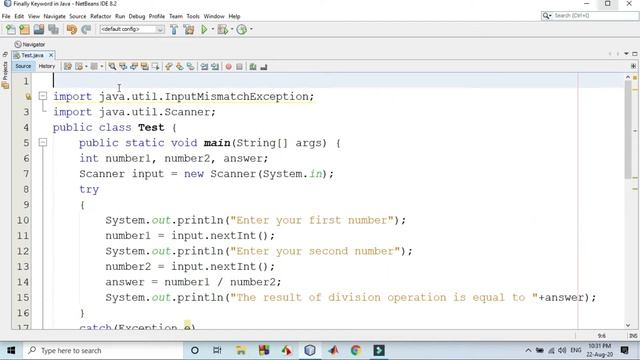
Task: Show opened documents list arrow
Action: [626, 54]
